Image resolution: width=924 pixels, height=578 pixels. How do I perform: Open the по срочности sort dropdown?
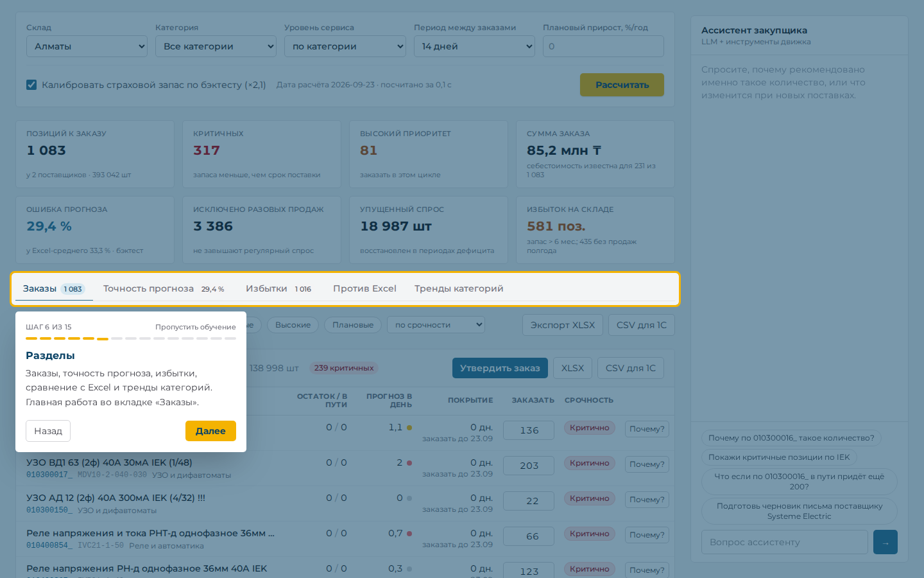click(436, 325)
